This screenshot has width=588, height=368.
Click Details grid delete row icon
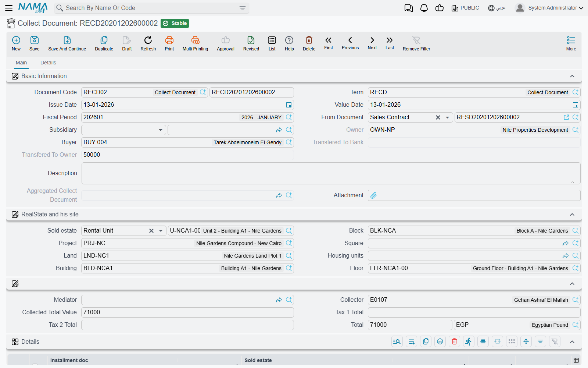455,342
